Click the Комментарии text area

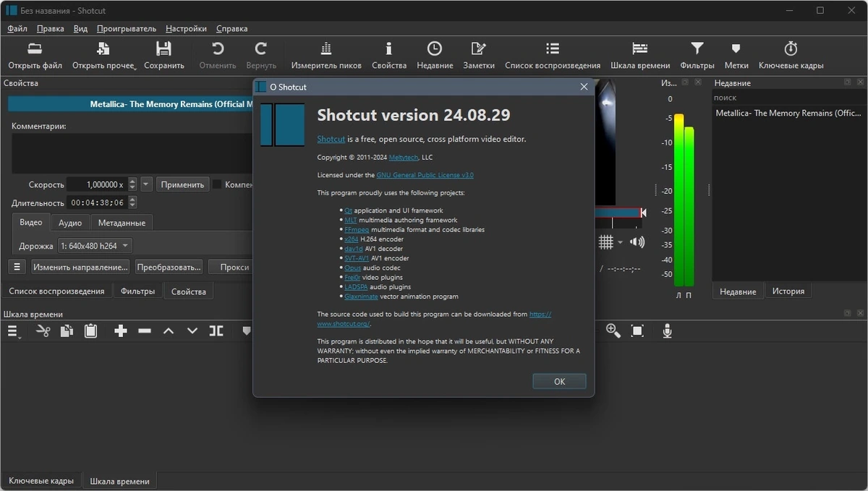132,153
